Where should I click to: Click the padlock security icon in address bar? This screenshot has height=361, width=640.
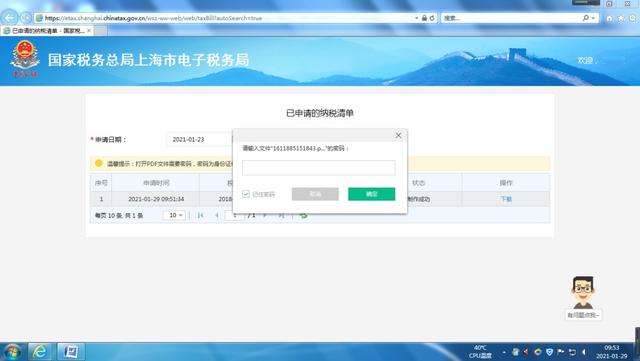[424, 18]
